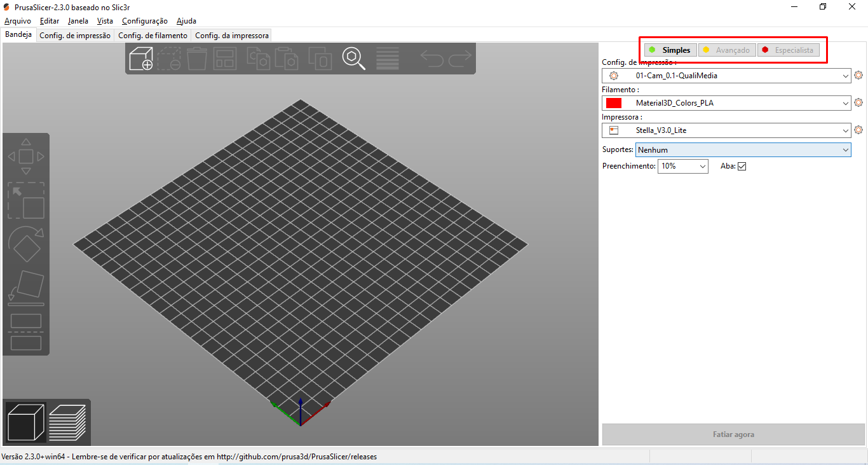Select the Move tool with four arrows

[25, 156]
